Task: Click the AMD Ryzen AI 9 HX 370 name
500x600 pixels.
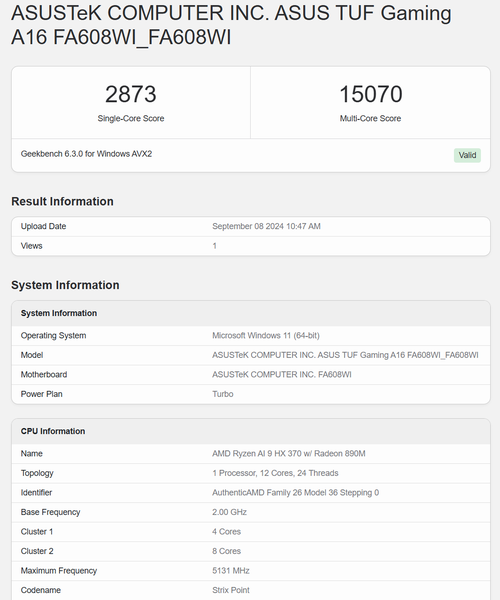Action: pos(289,453)
